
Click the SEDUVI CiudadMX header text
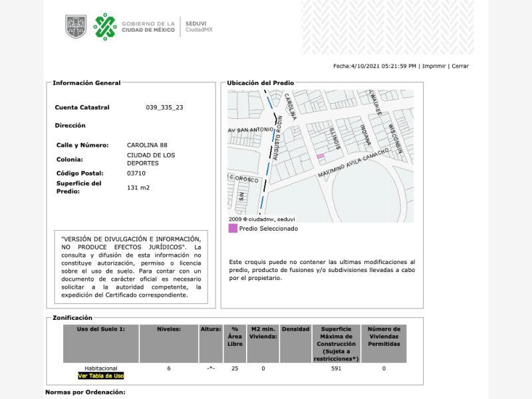tap(199, 27)
